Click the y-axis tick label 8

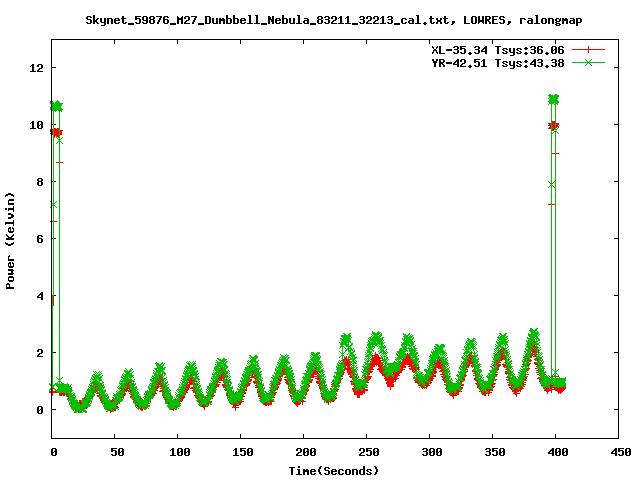pos(40,182)
